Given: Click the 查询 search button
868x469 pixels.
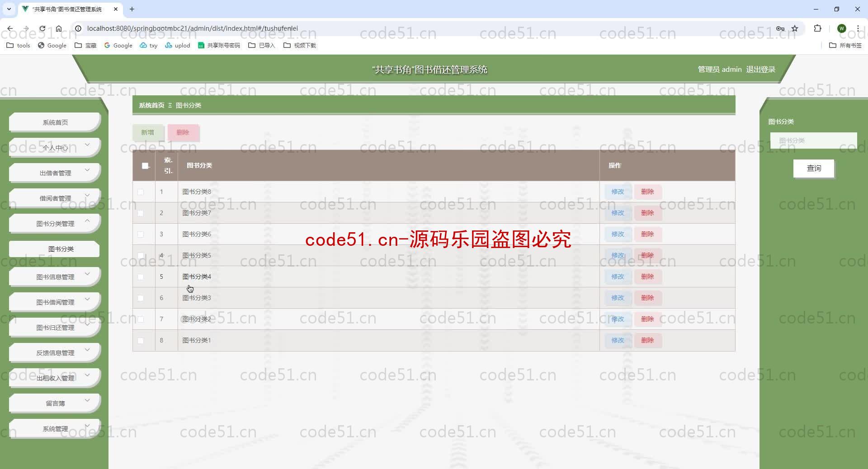Looking at the screenshot, I should (814, 168).
